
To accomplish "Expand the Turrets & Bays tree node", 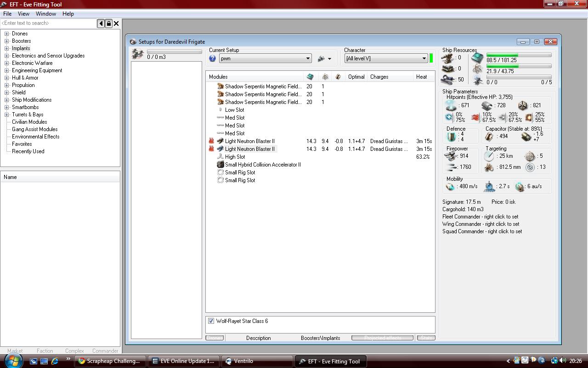I will (x=7, y=115).
